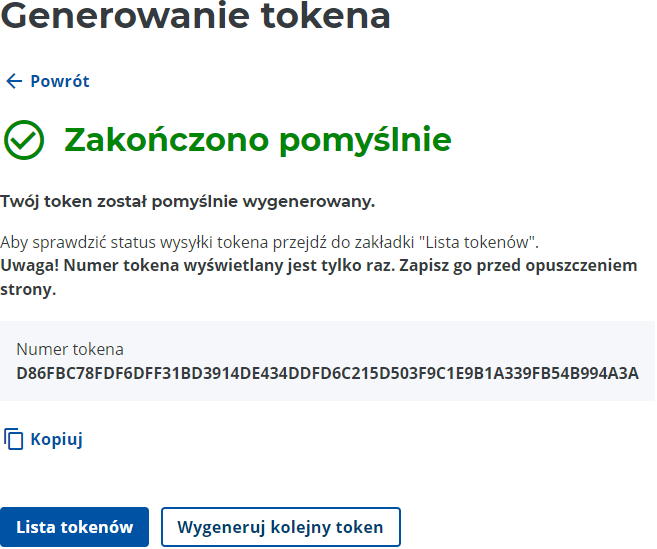This screenshot has width=657, height=549.
Task: Click the generated token number string
Action: [x=327, y=374]
